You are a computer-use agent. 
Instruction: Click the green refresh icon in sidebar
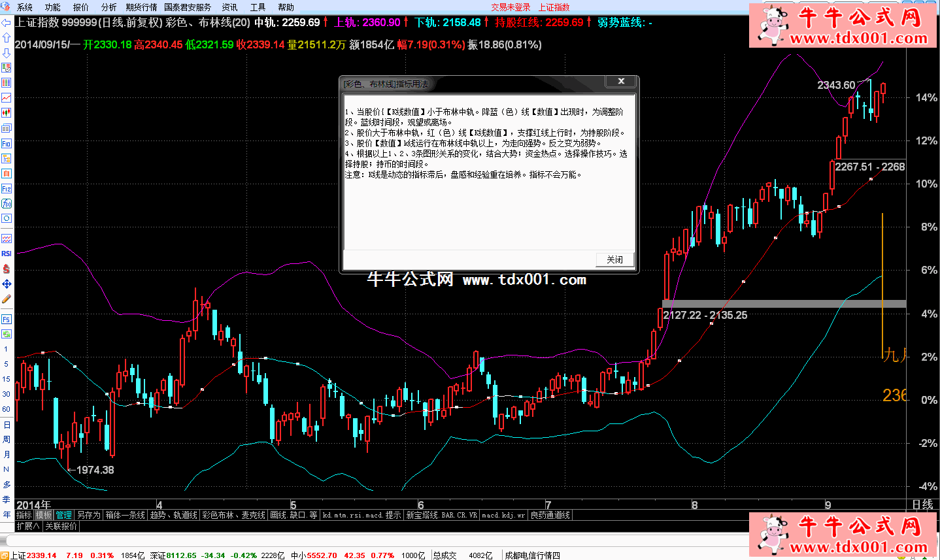(x=6, y=334)
